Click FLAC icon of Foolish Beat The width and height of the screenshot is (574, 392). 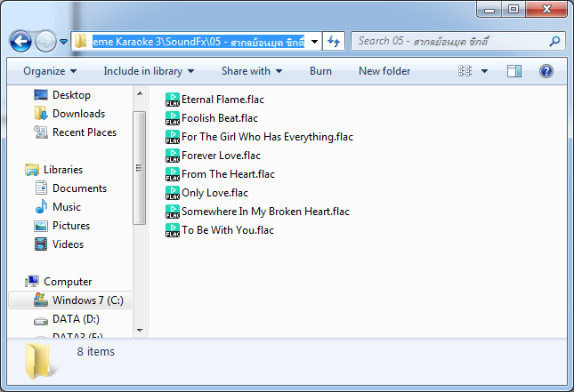tap(173, 118)
